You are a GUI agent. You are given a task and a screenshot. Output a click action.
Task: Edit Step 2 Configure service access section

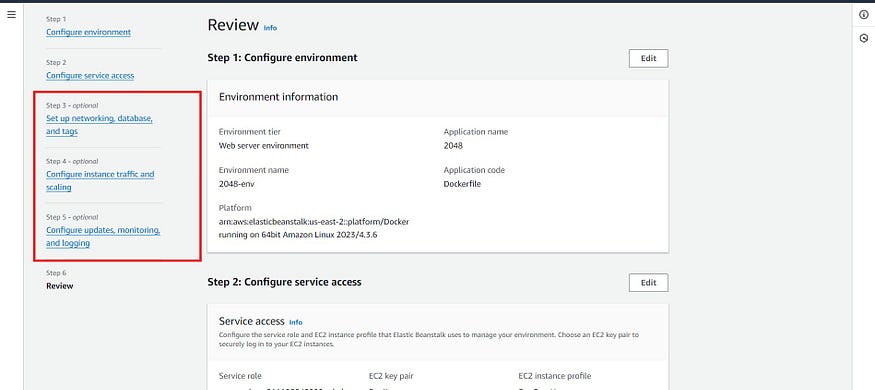648,282
